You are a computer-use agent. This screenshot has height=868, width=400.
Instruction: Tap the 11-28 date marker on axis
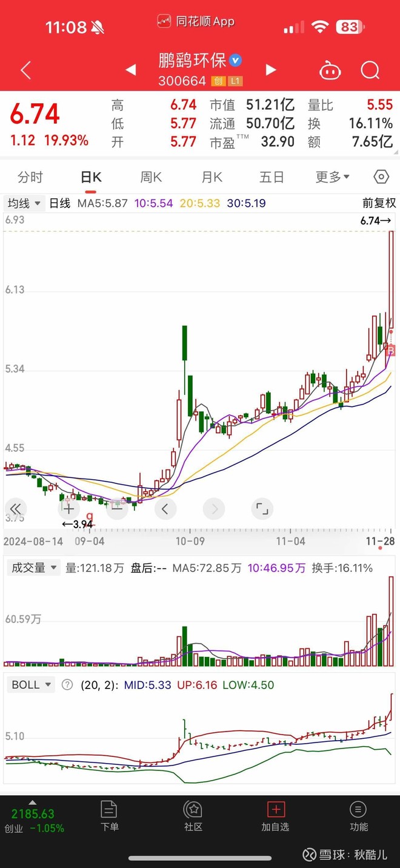pyautogui.click(x=380, y=540)
